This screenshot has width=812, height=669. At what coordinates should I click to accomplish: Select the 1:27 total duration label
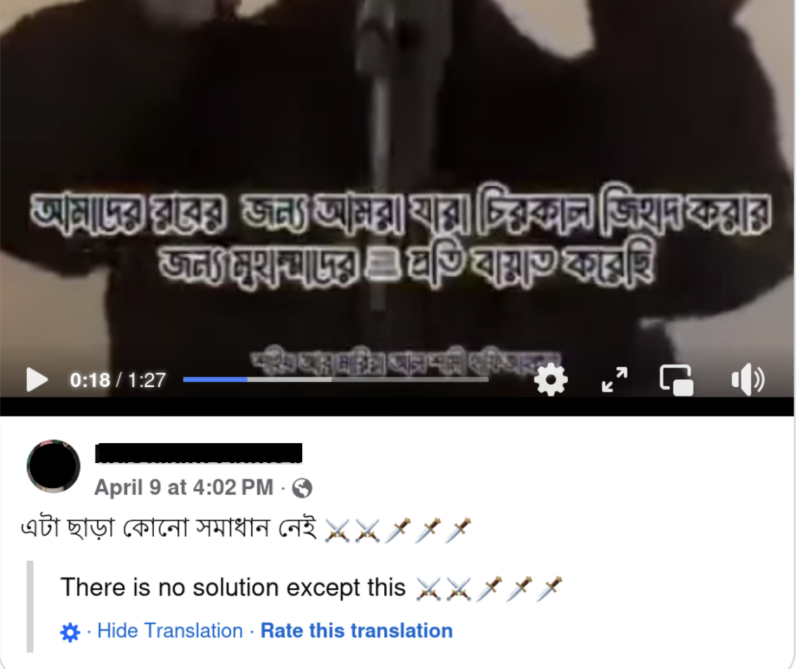click(147, 380)
